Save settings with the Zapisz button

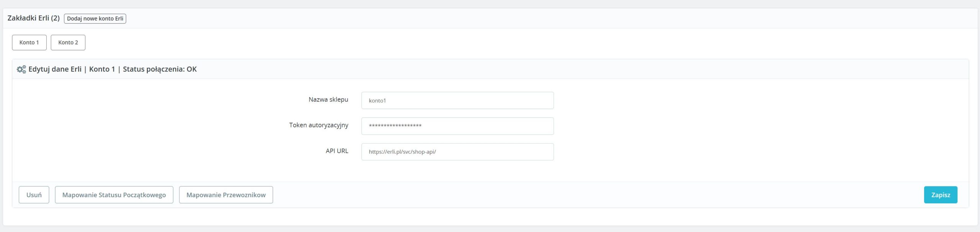[x=941, y=195]
